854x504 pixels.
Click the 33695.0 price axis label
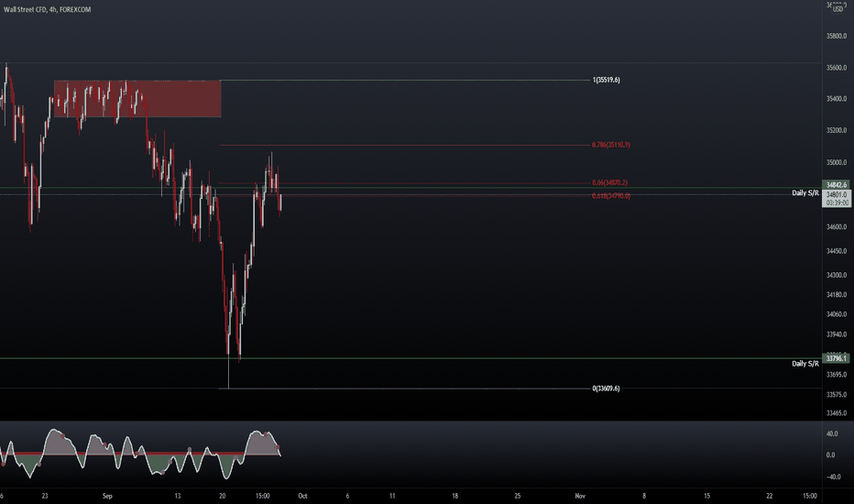pos(837,375)
